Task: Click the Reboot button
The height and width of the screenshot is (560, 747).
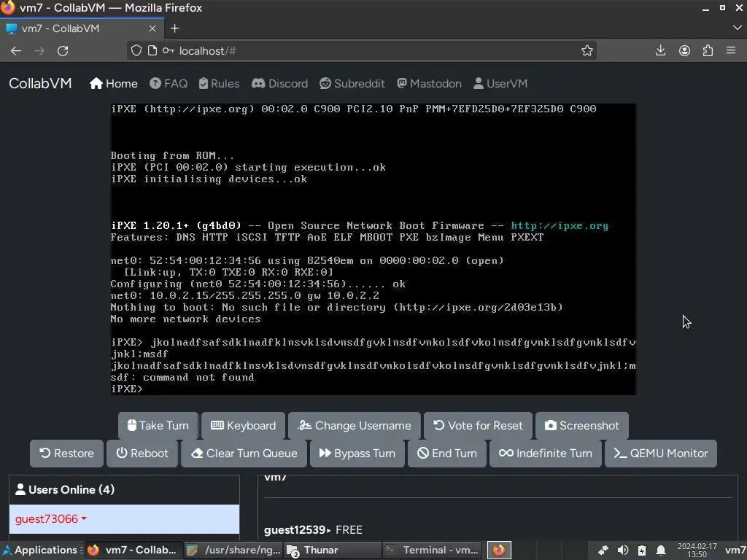Action: pyautogui.click(x=142, y=454)
